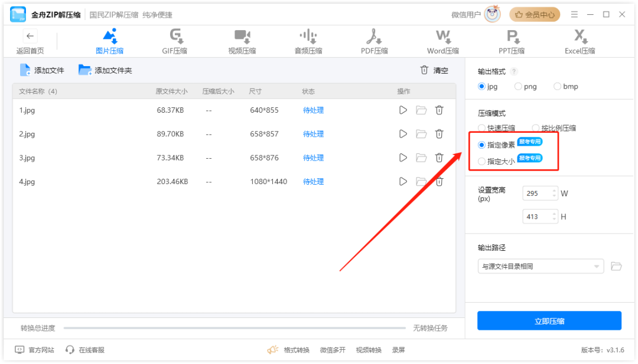Click 视频转换 link in footer
The height and width of the screenshot is (364, 638).
point(369,350)
